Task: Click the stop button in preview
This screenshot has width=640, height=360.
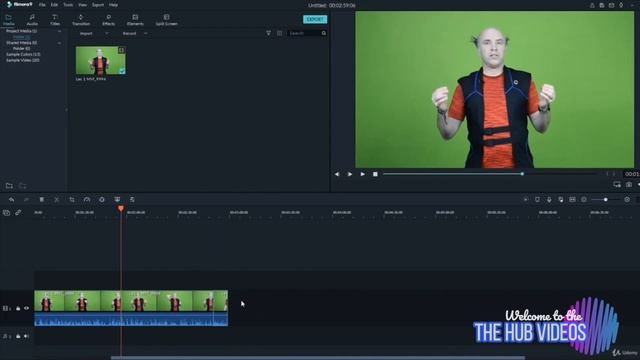Action: (375, 174)
